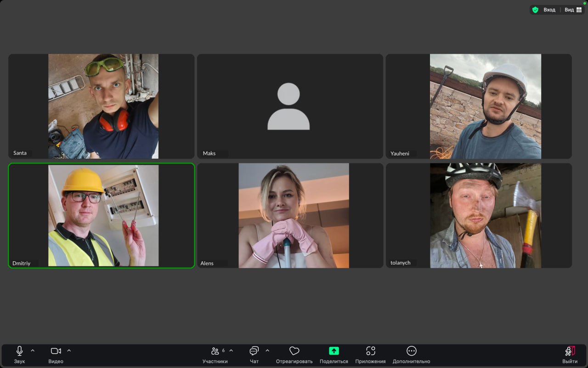Click the Santa name label
Screen dimensions: 588x368
(x=20, y=153)
